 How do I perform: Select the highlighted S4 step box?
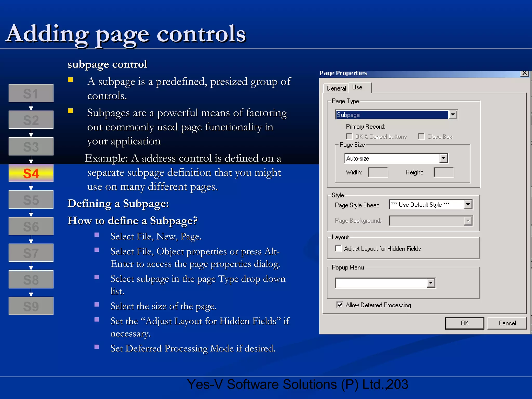(x=31, y=173)
